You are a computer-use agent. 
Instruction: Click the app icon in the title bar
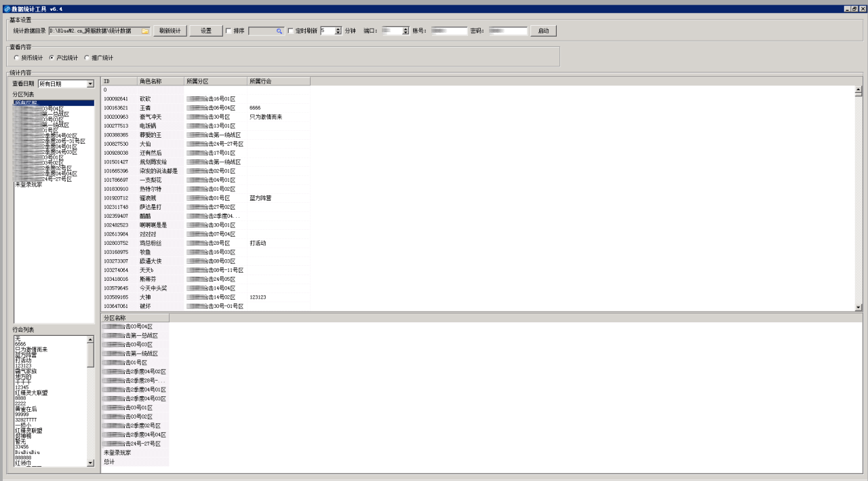(6, 9)
